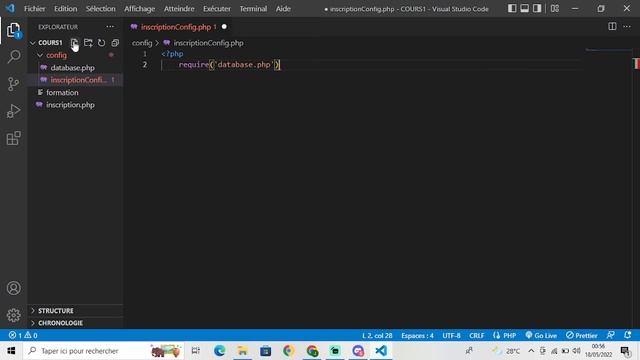Click the taskbar search box
Viewport: 640px width, 360px height.
click(104, 351)
